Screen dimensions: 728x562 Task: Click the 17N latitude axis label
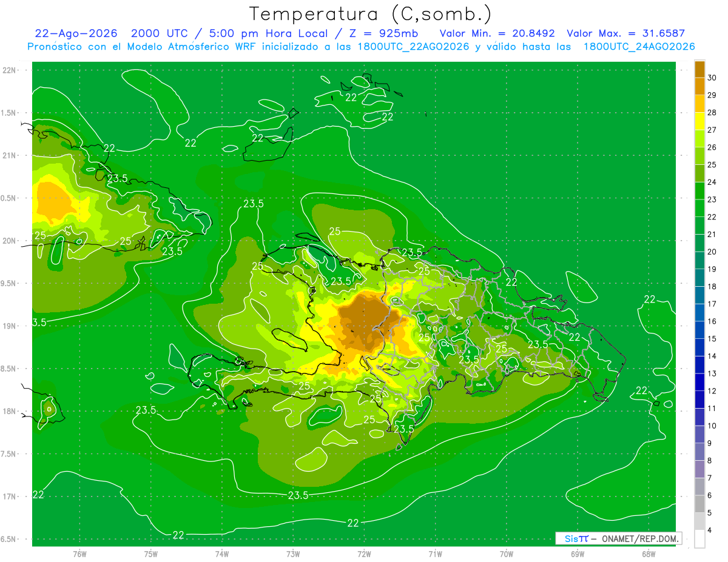tap(10, 497)
